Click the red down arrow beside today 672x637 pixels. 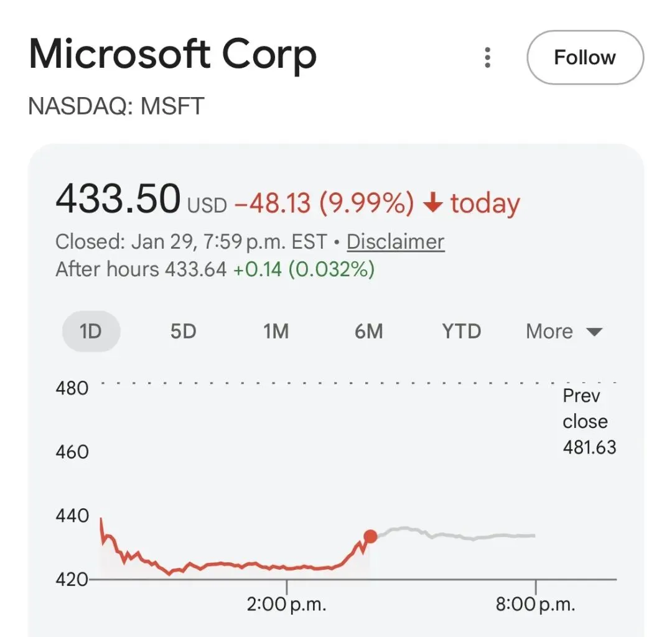click(433, 203)
